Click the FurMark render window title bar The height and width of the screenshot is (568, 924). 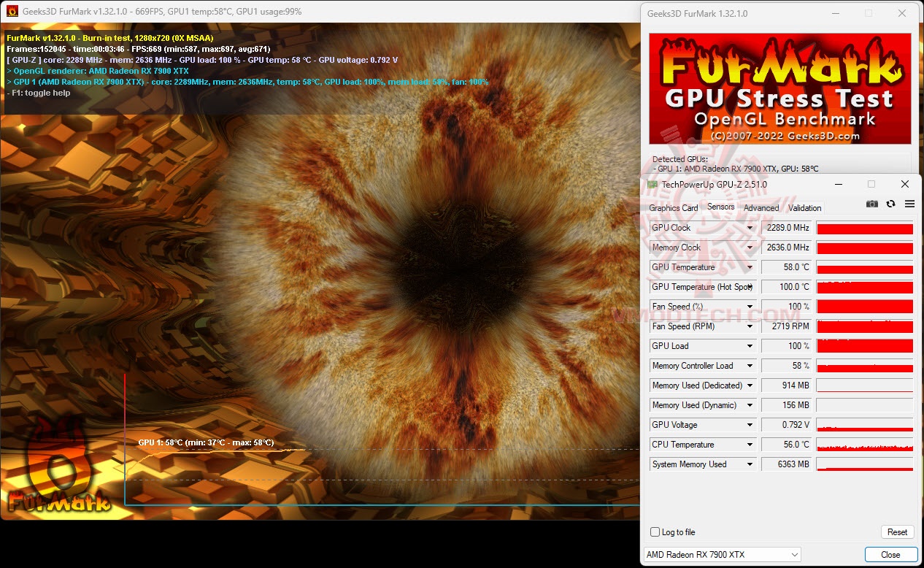coord(319,12)
